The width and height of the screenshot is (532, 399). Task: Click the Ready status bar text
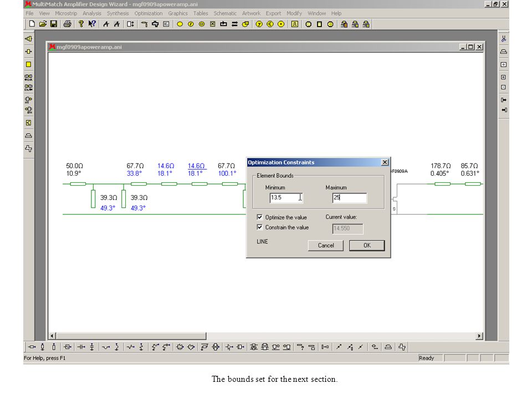[x=427, y=358]
